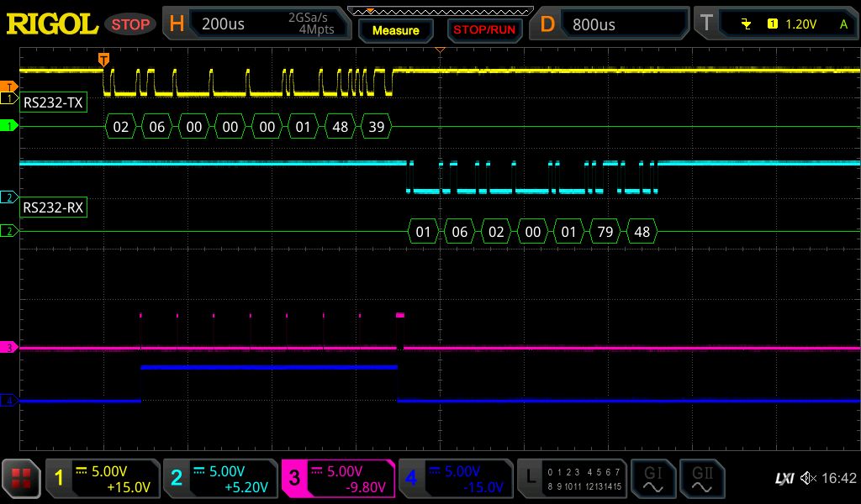
Task: Open the Measure menu
Action: [396, 30]
